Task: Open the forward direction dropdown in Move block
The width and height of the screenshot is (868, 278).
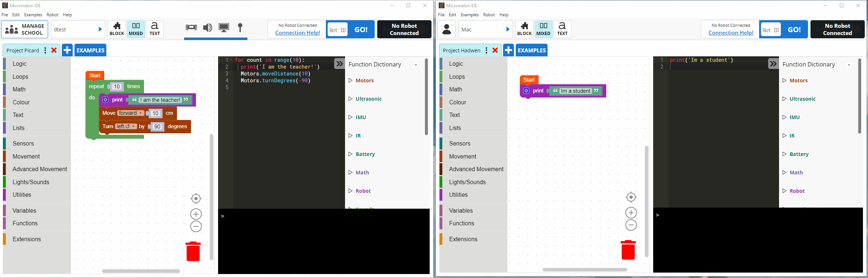Action: pyautogui.click(x=131, y=113)
